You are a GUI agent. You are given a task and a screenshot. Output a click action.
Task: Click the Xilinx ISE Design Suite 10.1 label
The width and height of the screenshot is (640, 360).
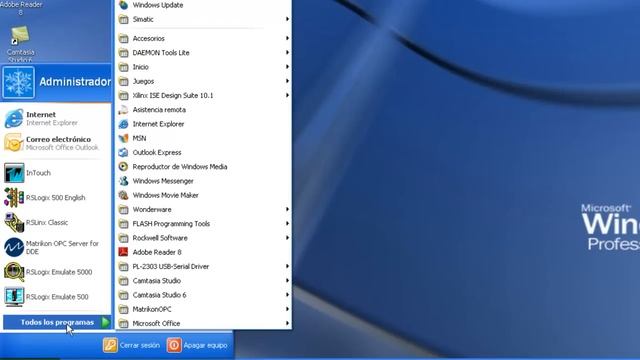pyautogui.click(x=173, y=96)
